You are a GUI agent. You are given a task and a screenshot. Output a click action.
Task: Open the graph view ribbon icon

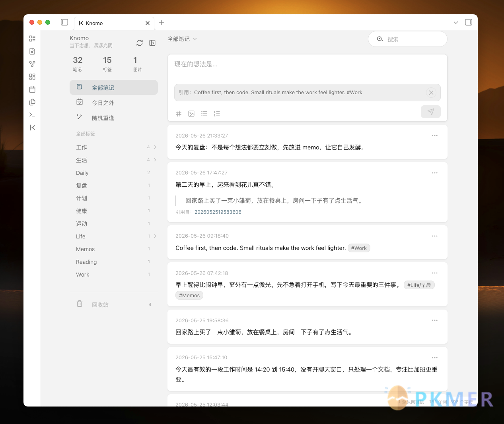point(32,64)
